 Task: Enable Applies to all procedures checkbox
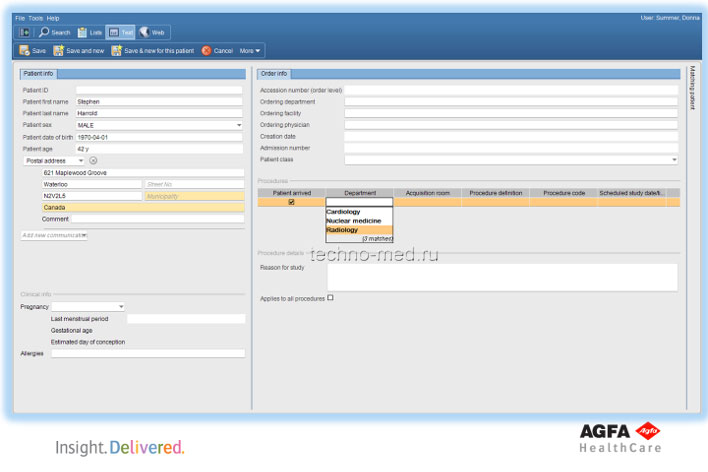pyautogui.click(x=331, y=297)
